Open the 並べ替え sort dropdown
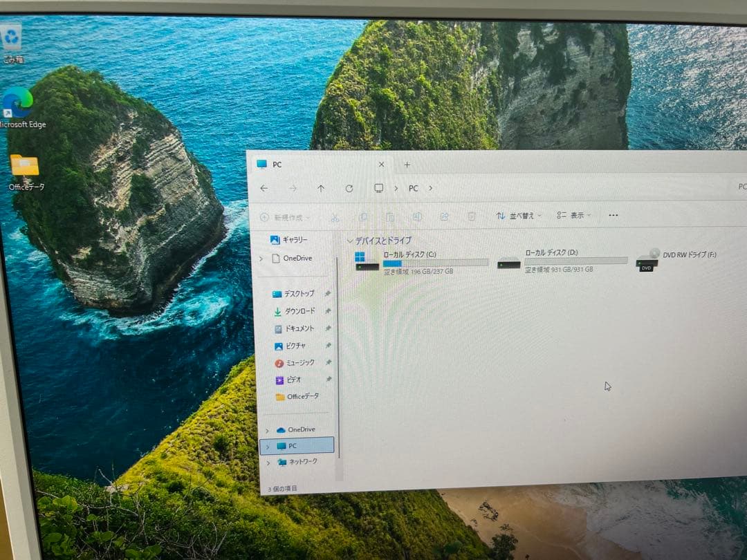Screen dimensions: 747x560 point(517,215)
